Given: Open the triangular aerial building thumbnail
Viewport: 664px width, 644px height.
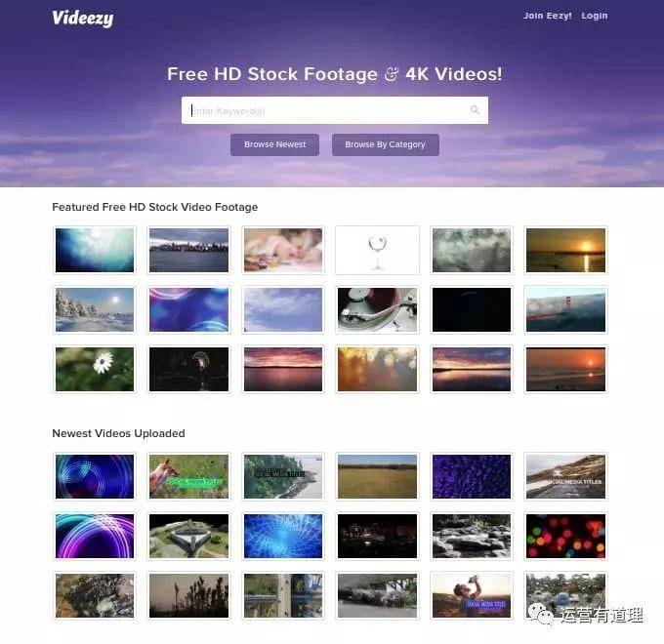Looking at the screenshot, I should (x=188, y=536).
